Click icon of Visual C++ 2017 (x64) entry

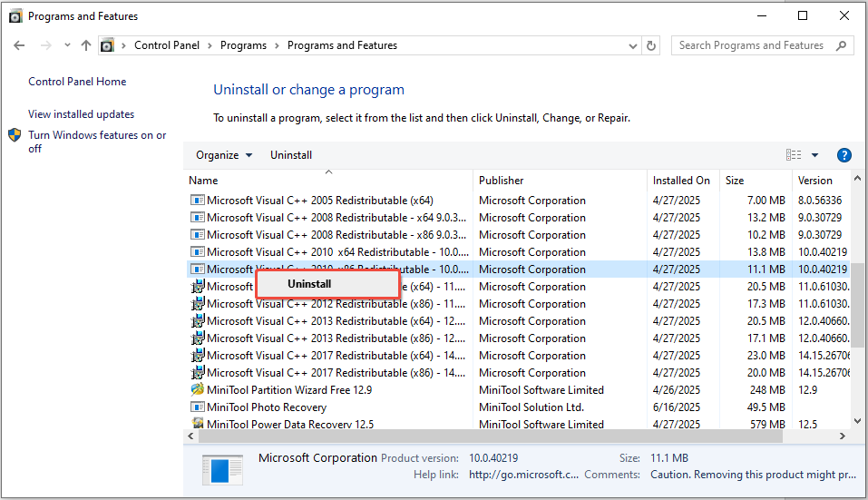coord(198,355)
